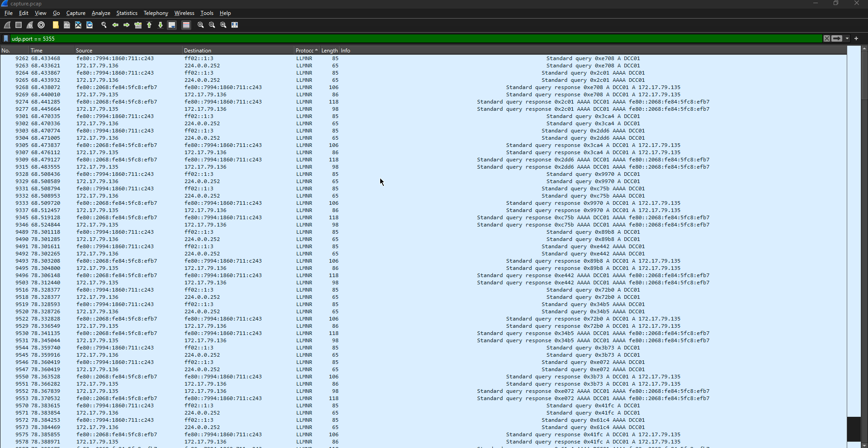Sort by the Destination column header
868x448 pixels.
[x=238, y=51]
